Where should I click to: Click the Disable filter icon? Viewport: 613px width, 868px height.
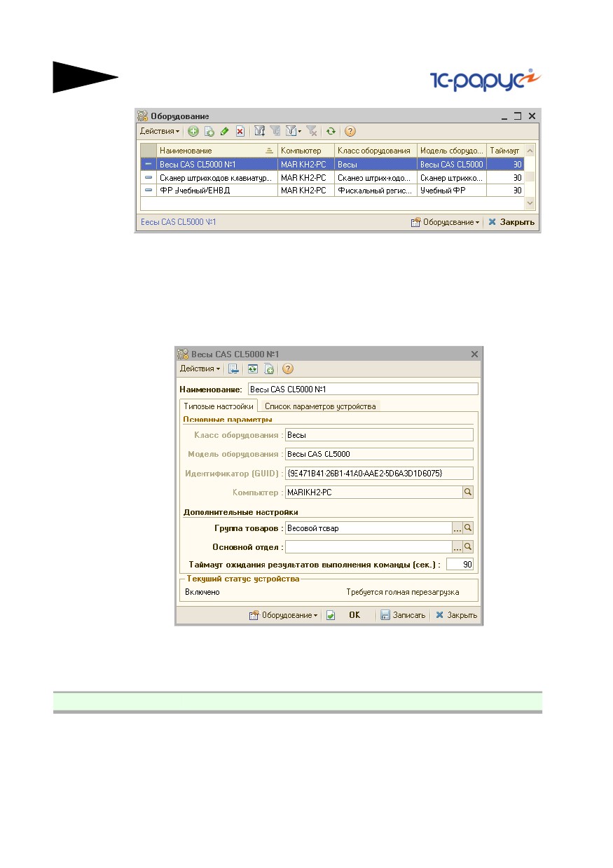(311, 131)
